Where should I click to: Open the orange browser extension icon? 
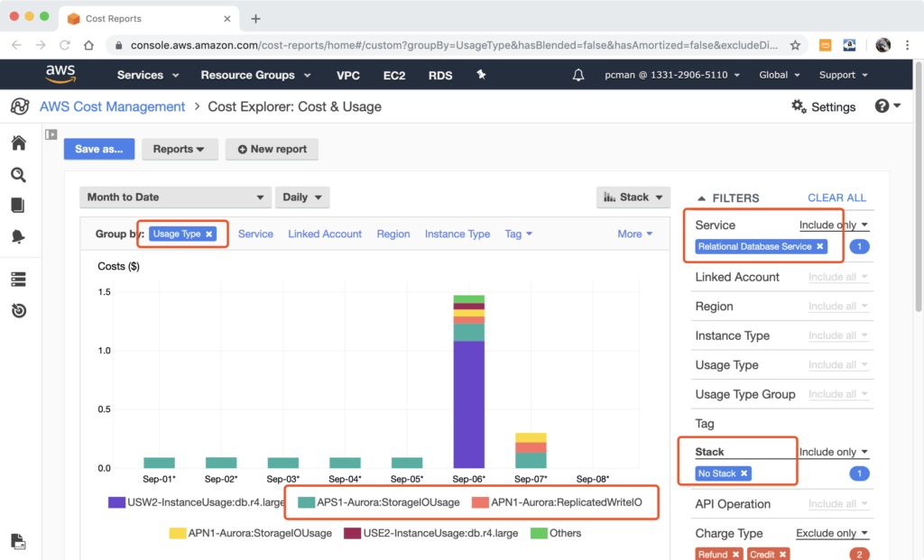pos(825,45)
